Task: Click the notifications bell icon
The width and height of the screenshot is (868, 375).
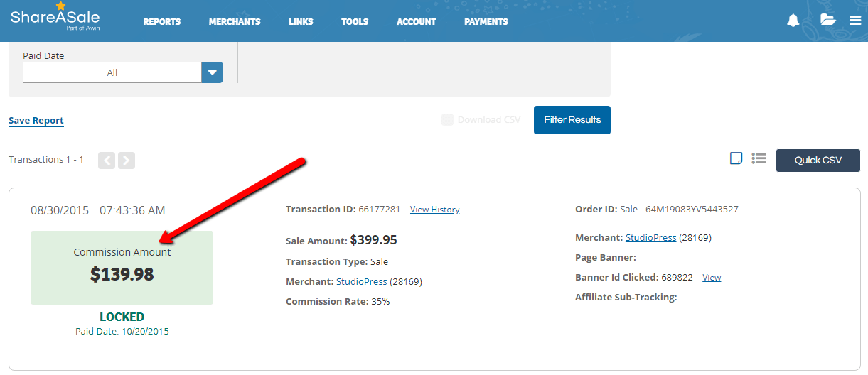Action: click(x=793, y=21)
